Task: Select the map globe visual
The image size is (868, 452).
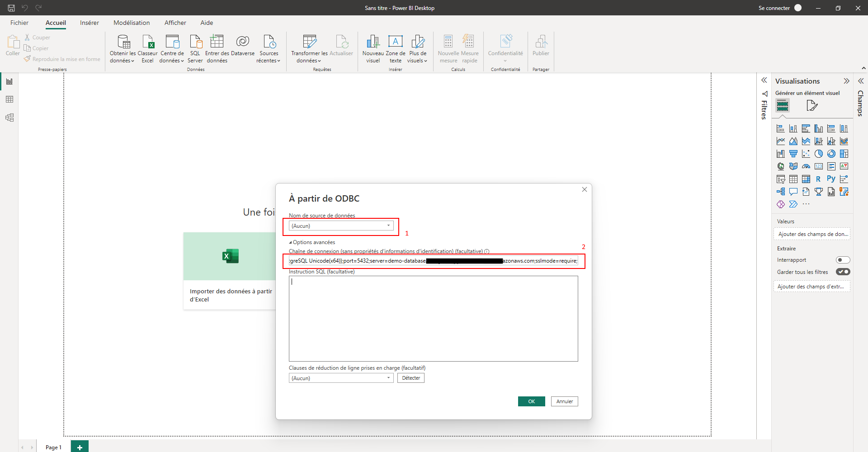Action: point(781,166)
